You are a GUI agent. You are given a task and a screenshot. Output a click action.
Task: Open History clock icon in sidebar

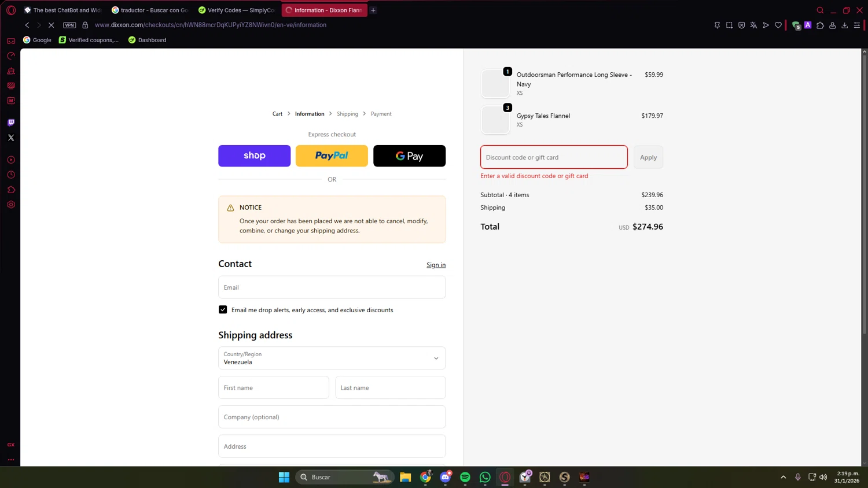tap(11, 175)
